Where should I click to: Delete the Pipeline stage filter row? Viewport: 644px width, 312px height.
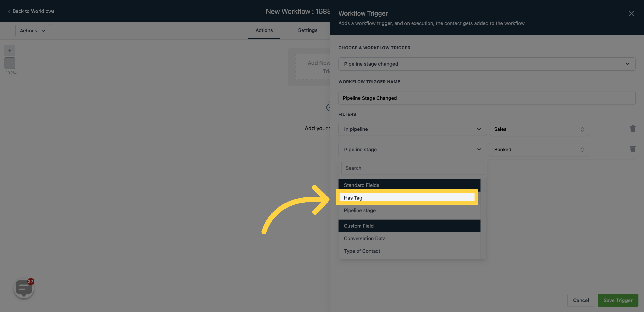click(633, 149)
